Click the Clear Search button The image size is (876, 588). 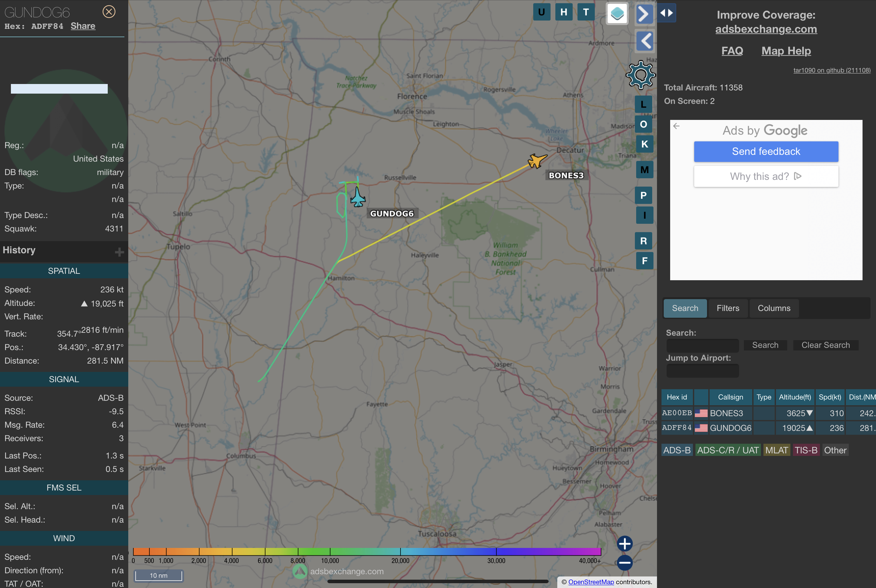click(825, 345)
